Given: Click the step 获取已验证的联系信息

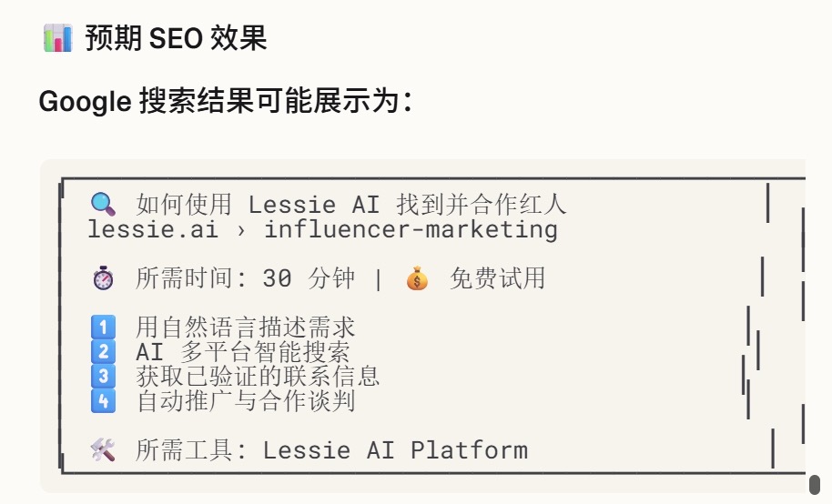Looking at the screenshot, I should (x=258, y=376).
